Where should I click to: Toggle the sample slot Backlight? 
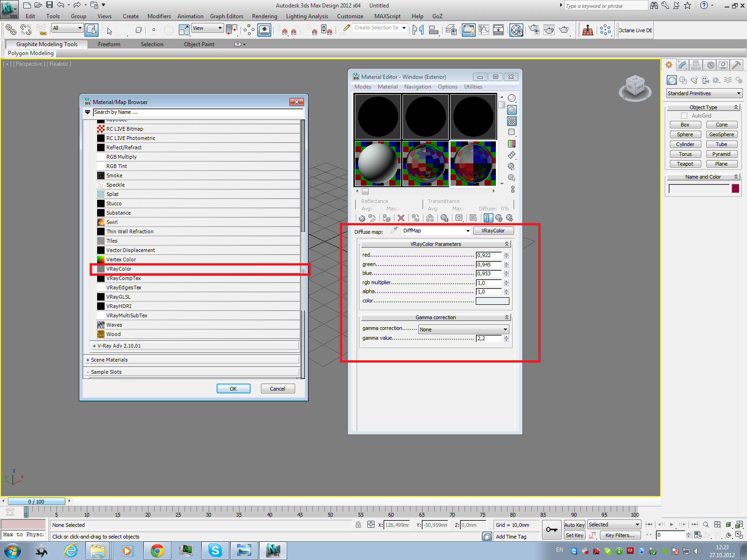click(512, 110)
